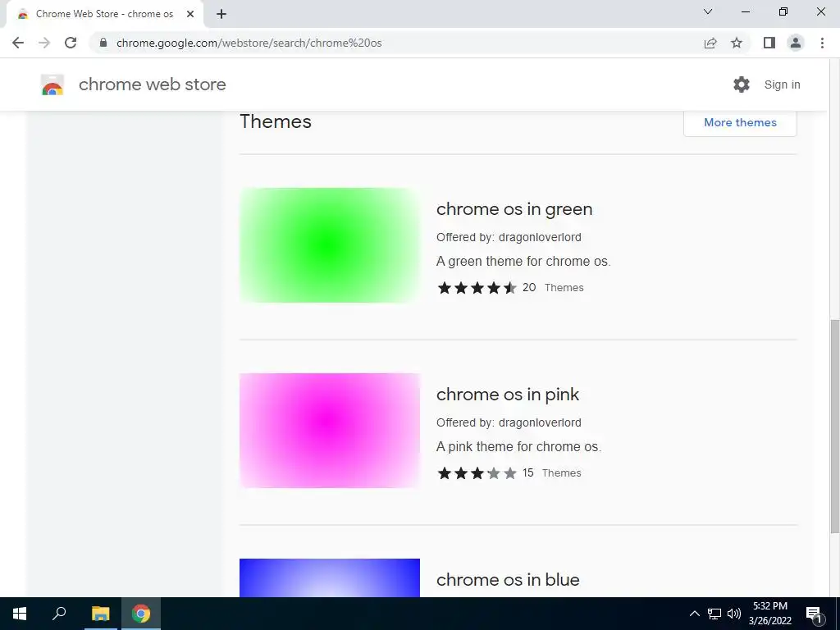Image resolution: width=840 pixels, height=630 pixels.
Task: Click green theme offered by dragonloverlord text
Action: (509, 237)
